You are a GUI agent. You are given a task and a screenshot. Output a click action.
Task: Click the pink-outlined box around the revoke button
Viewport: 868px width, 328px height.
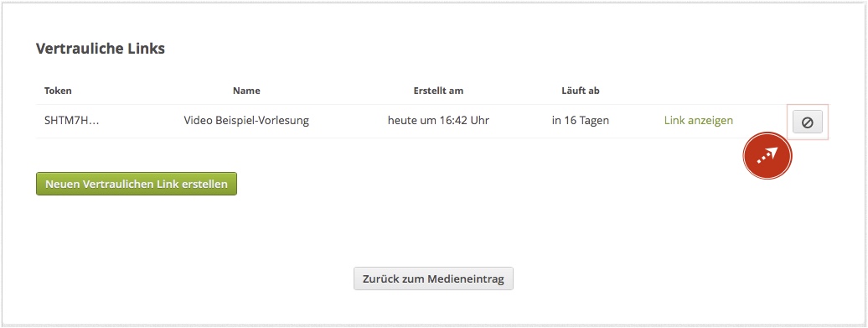[808, 122]
